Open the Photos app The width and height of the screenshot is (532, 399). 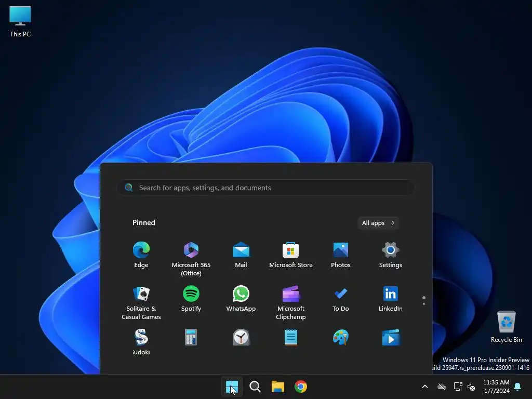[x=341, y=255]
